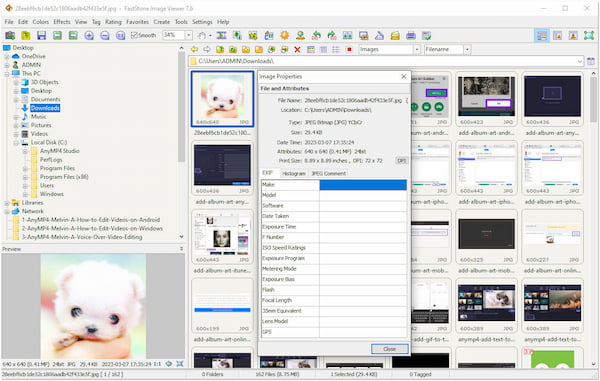Open the Settings menu

coord(202,22)
